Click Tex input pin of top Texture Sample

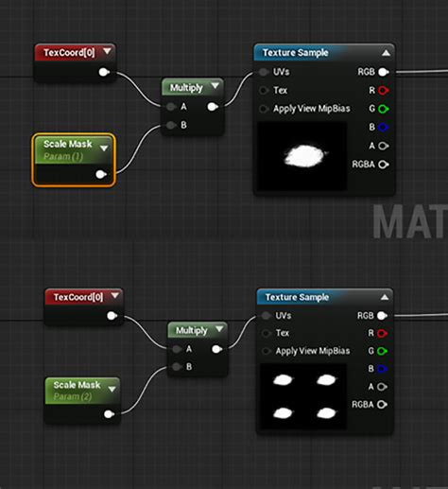click(x=264, y=91)
